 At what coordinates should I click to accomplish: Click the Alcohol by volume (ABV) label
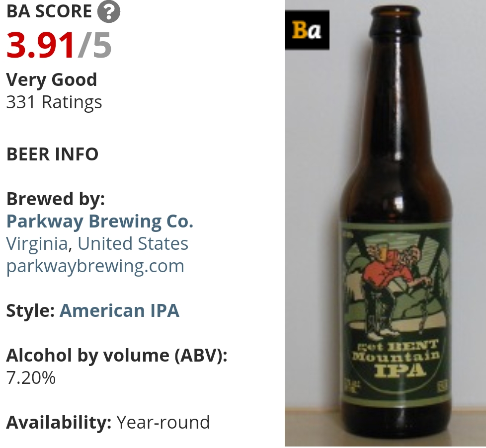pyautogui.click(x=117, y=355)
